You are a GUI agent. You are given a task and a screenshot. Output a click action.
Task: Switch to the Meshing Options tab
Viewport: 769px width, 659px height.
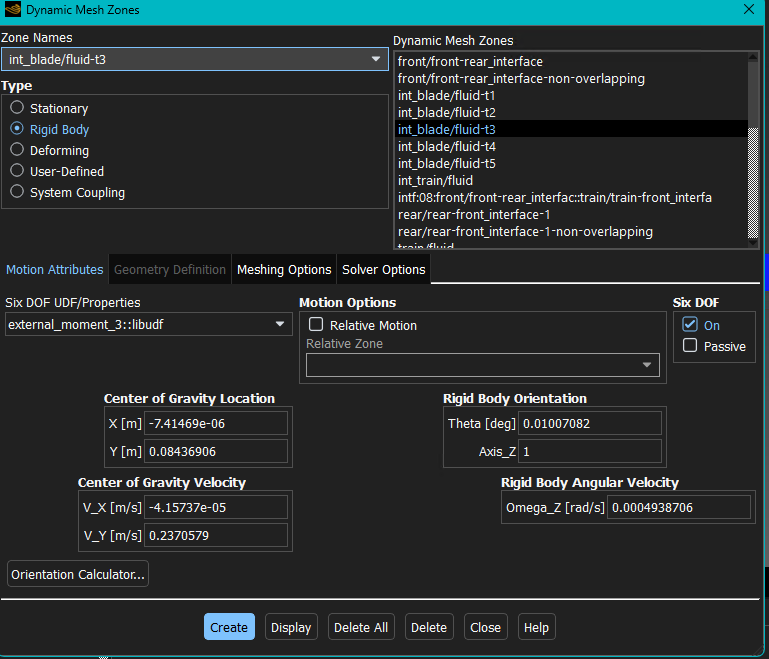284,269
